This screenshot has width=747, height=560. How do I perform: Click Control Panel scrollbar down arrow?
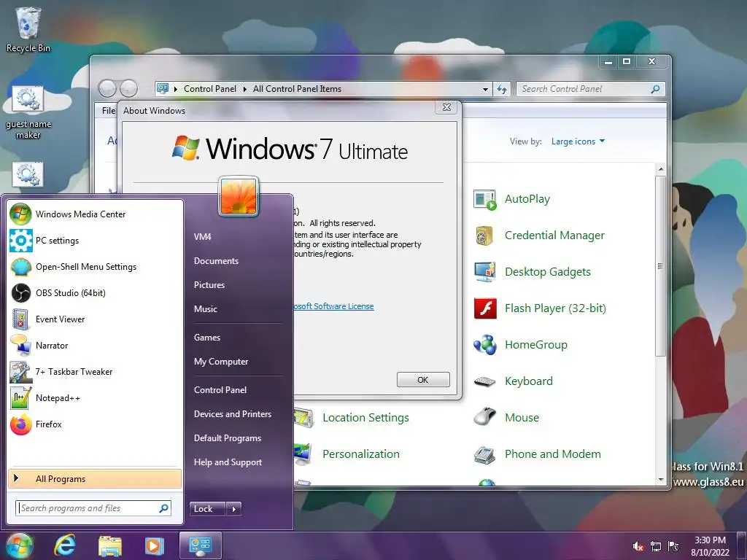point(660,480)
